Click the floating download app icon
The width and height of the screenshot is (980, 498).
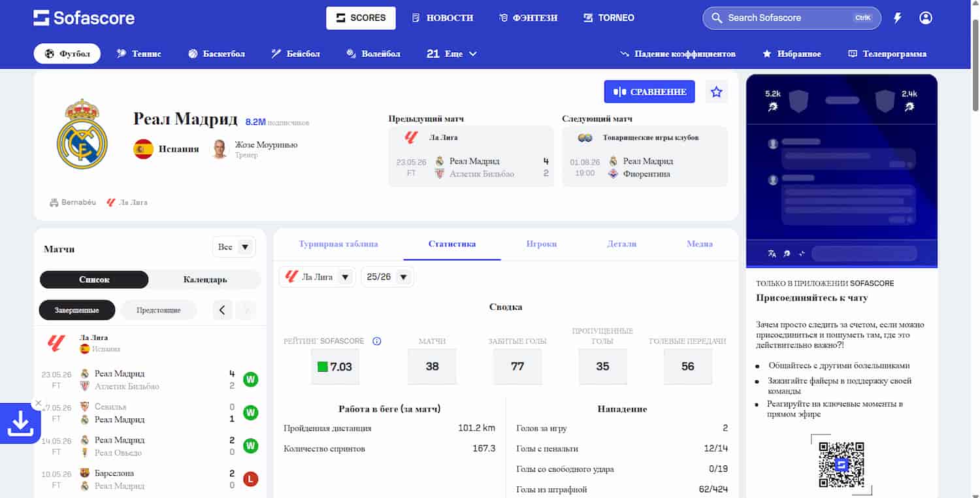[x=20, y=423]
